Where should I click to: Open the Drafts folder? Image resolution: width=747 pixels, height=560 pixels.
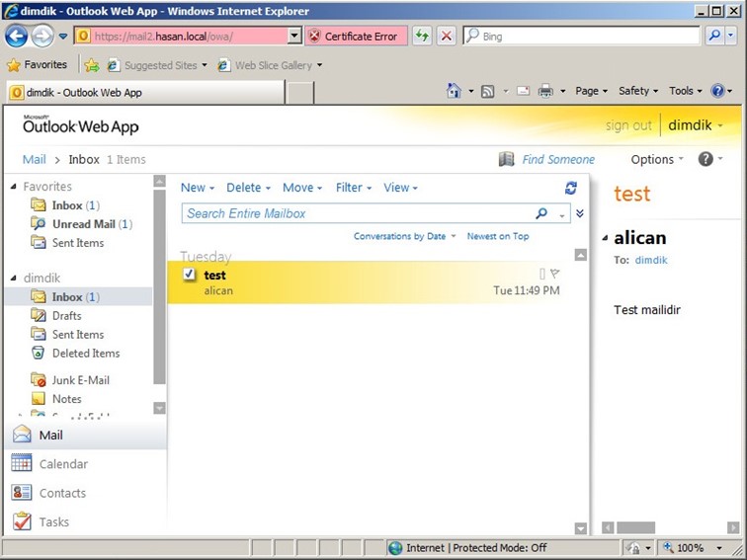[56, 316]
